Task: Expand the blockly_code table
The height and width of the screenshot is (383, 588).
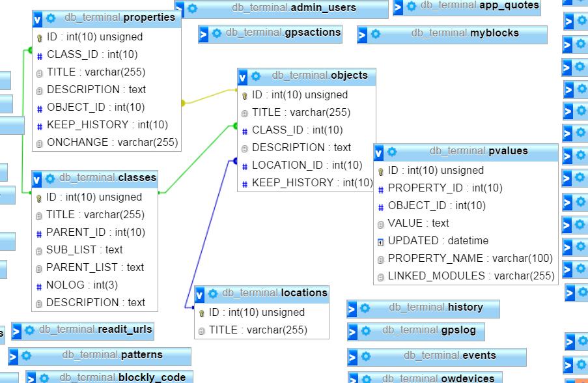Action: (31, 378)
